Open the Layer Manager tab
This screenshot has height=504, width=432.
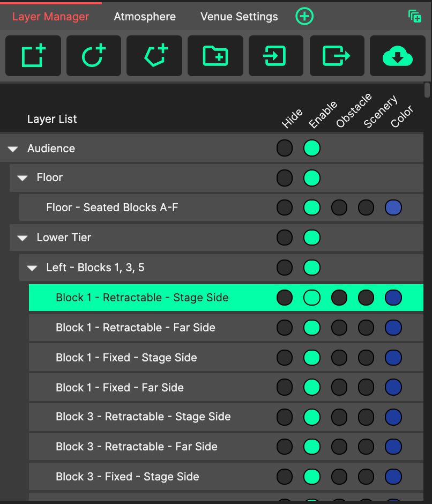(x=50, y=17)
